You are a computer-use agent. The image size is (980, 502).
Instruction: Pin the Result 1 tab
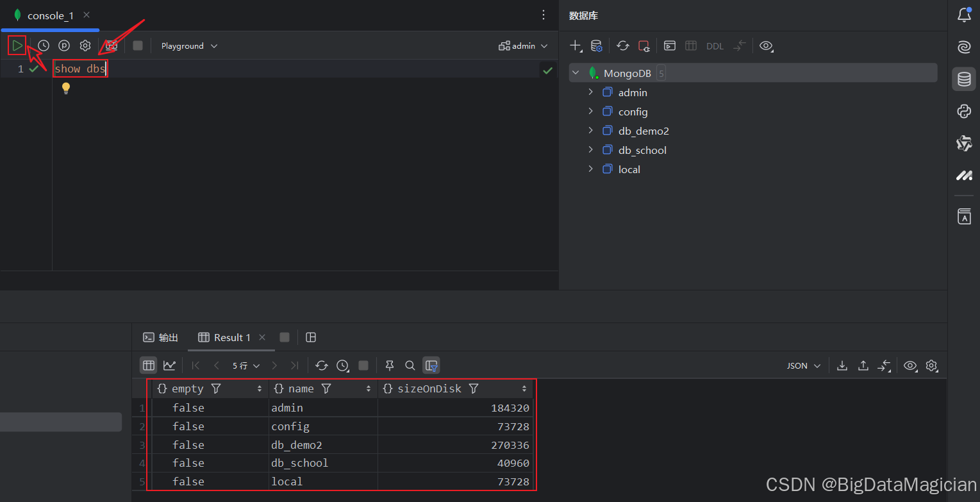389,365
